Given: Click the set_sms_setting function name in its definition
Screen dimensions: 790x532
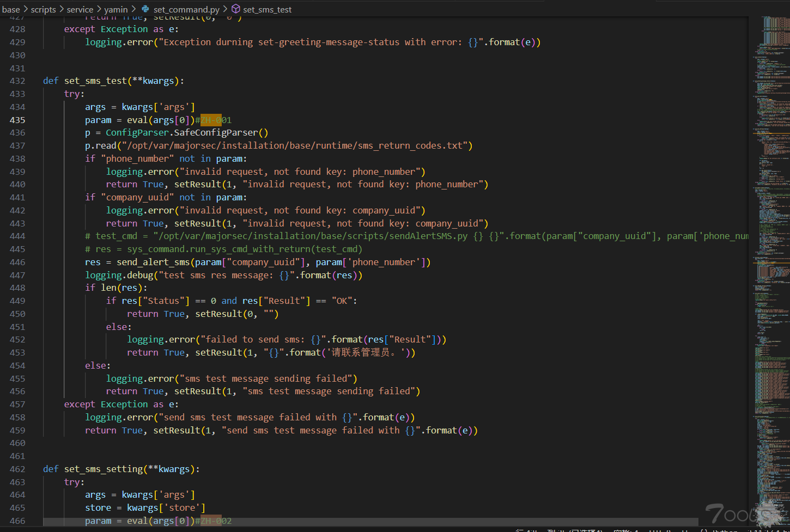Looking at the screenshot, I should coord(103,469).
